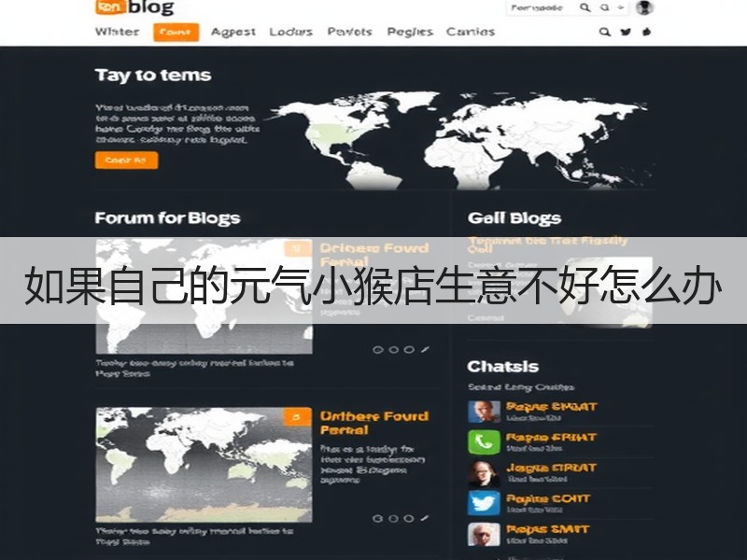The height and width of the screenshot is (560, 747).
Task: Open the Lodars navigation item
Action: pyautogui.click(x=290, y=32)
